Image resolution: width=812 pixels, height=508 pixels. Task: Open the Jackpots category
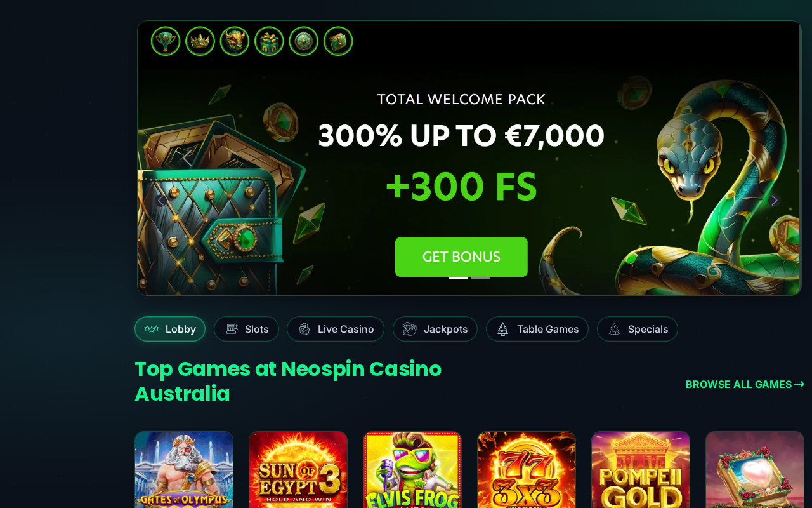[x=435, y=329]
